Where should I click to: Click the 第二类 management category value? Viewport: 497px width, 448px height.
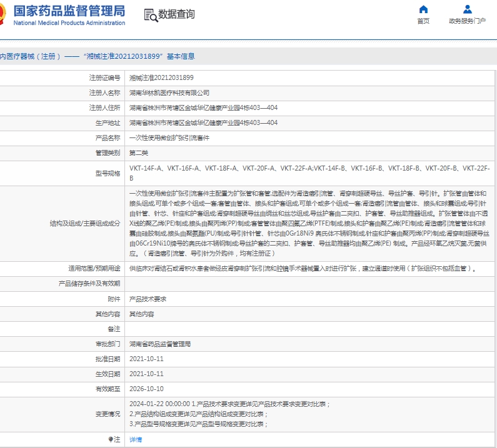click(x=139, y=152)
